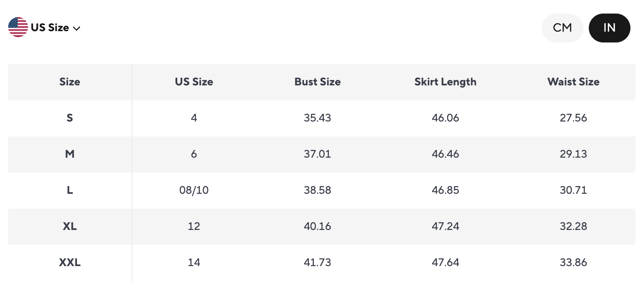Select the XXL size row label
The image size is (644, 281).
point(70,262)
